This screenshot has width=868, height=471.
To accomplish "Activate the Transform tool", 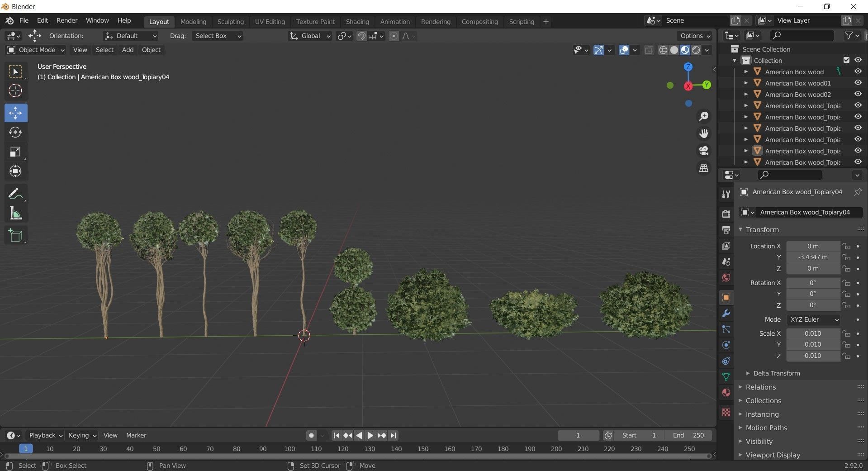I will pos(16,171).
